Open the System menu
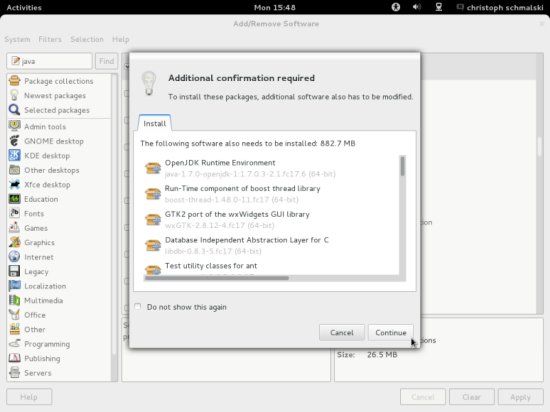Screen dimensions: 550x412 [x=17, y=39]
